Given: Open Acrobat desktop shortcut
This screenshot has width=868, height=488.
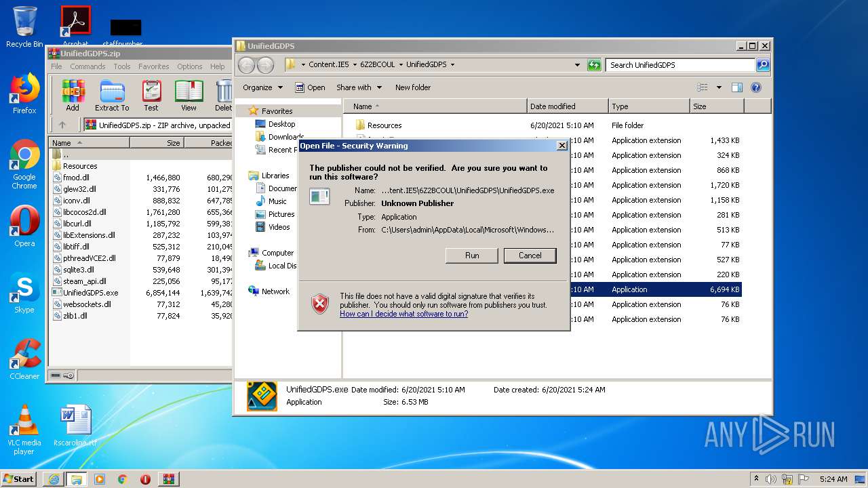Looking at the screenshot, I should click(75, 26).
